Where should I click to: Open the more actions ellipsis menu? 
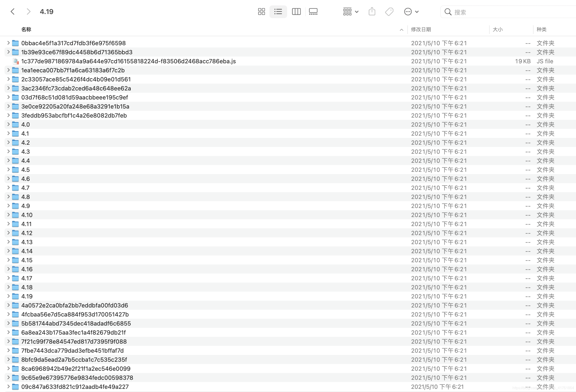point(411,12)
